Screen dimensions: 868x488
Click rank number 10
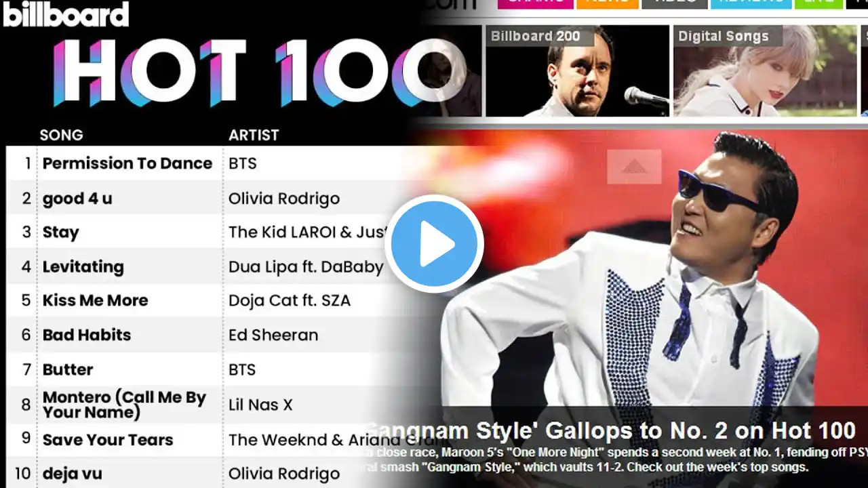23,473
